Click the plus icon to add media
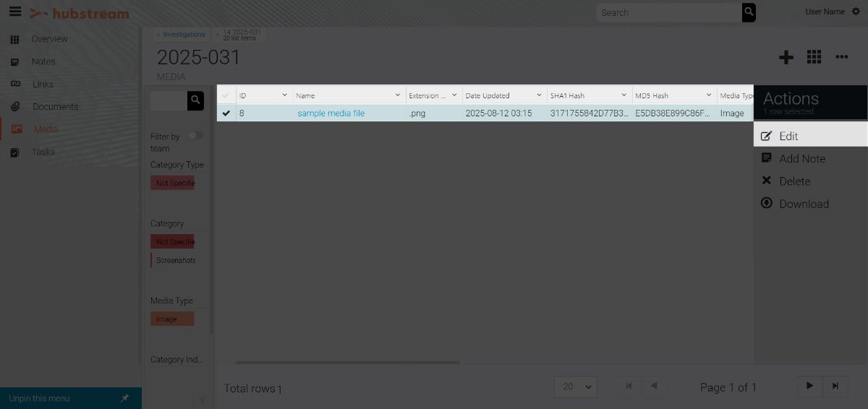868x409 pixels. 786,58
